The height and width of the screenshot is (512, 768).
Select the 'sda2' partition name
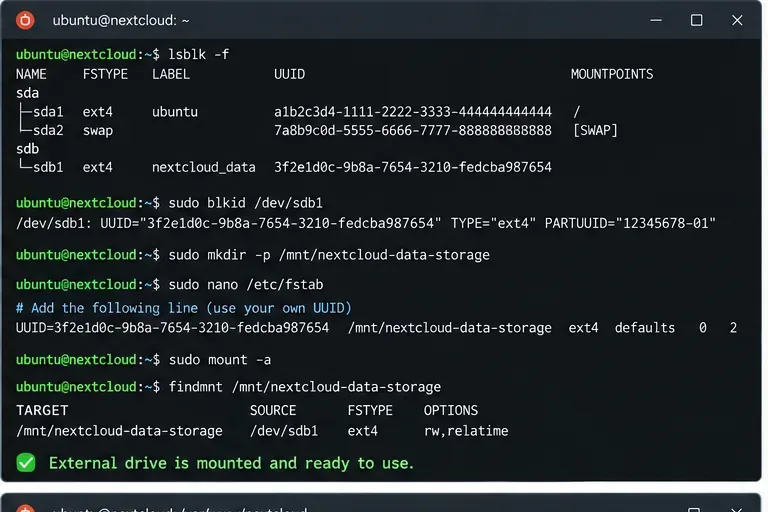48,130
